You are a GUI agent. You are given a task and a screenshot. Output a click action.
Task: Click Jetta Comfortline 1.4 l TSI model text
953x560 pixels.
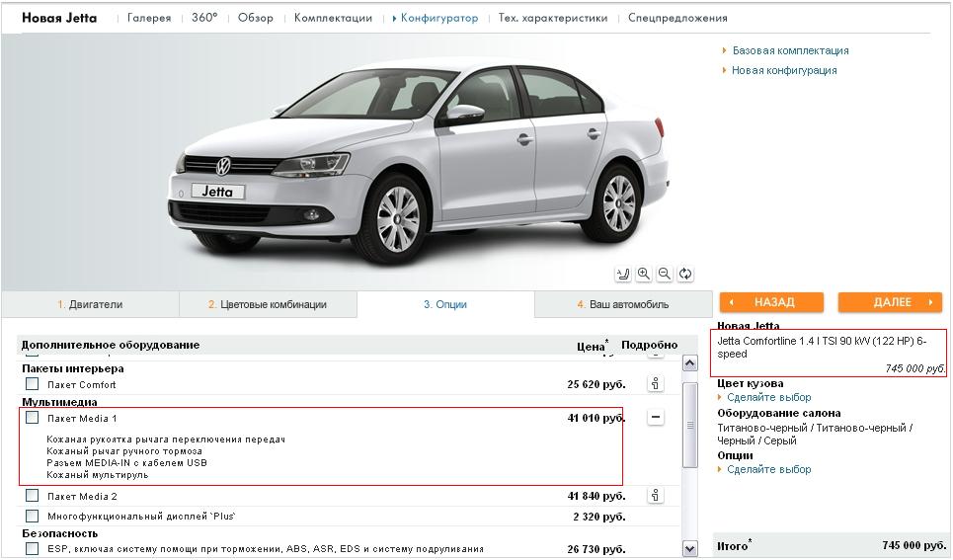822,348
